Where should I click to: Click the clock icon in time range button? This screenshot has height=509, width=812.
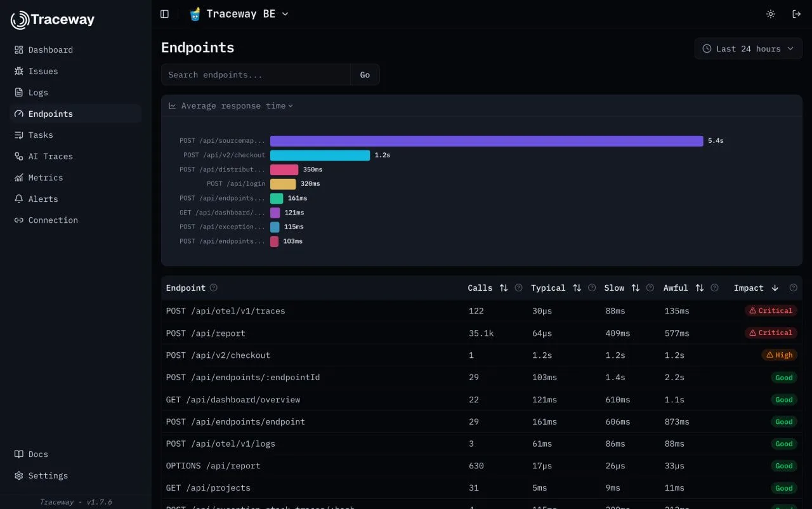707,49
